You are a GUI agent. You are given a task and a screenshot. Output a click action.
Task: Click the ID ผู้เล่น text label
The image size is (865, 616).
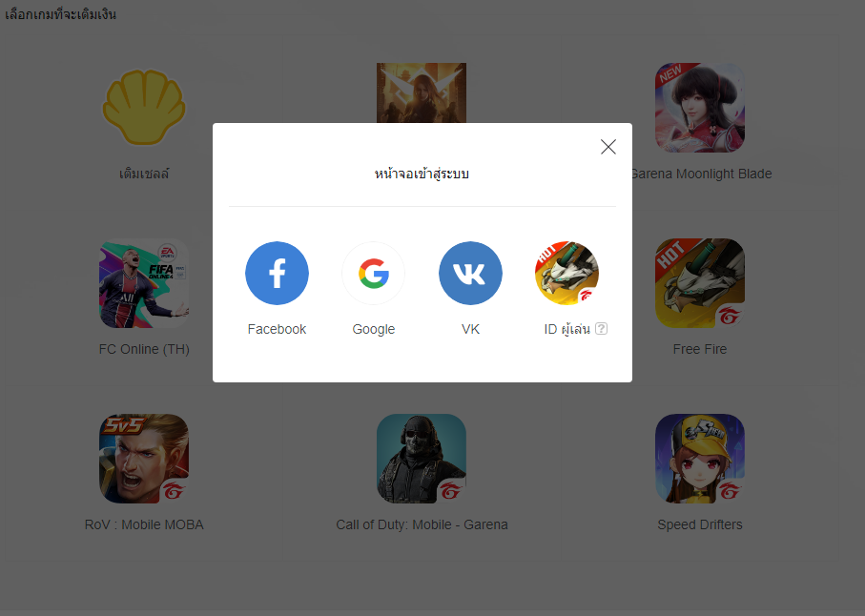coord(567,329)
